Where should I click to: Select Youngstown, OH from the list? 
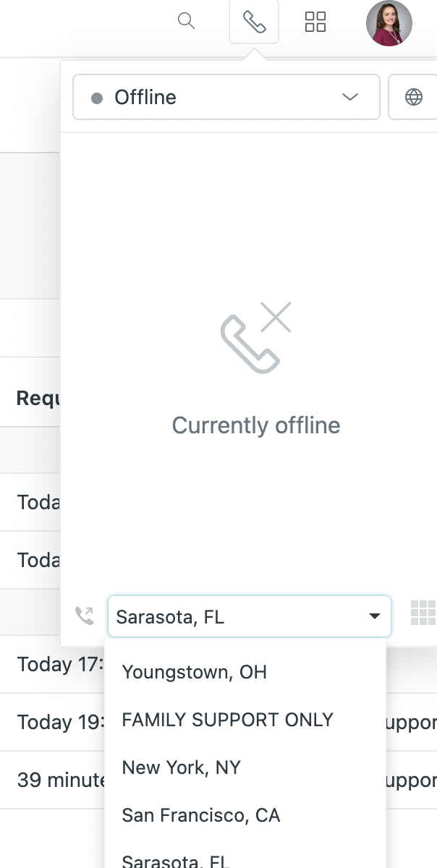(195, 672)
